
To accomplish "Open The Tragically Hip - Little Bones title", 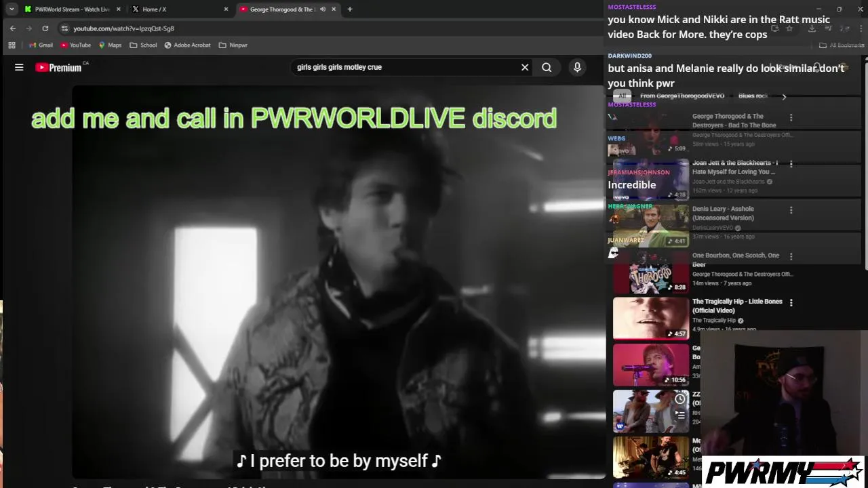I will [x=737, y=306].
